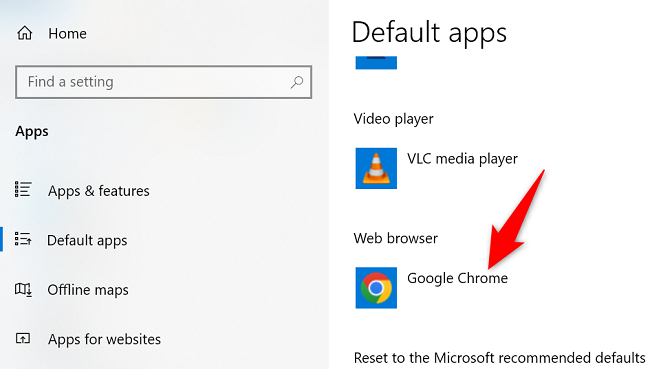Click the magnifier search icon
The image size is (650, 369).
297,82
